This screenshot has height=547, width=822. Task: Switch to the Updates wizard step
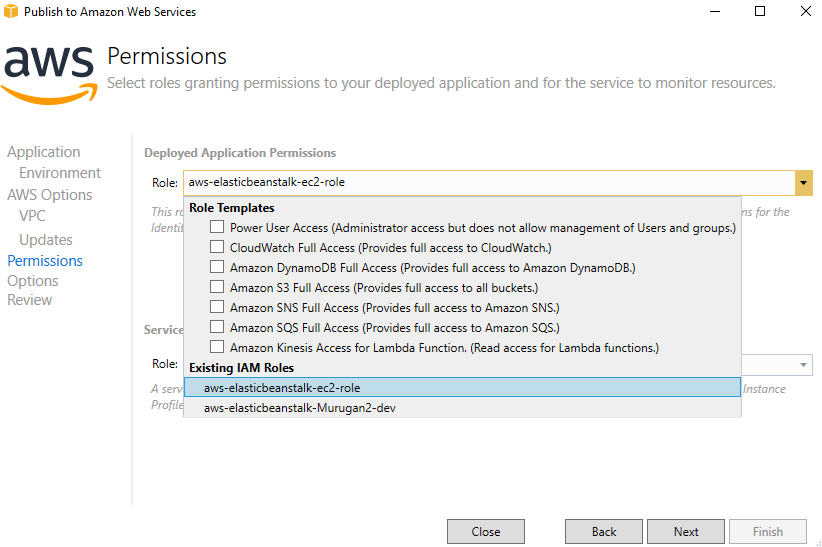point(46,240)
